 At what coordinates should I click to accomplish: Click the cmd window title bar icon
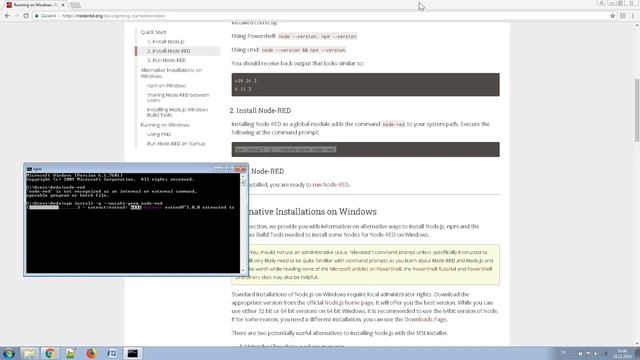point(29,169)
